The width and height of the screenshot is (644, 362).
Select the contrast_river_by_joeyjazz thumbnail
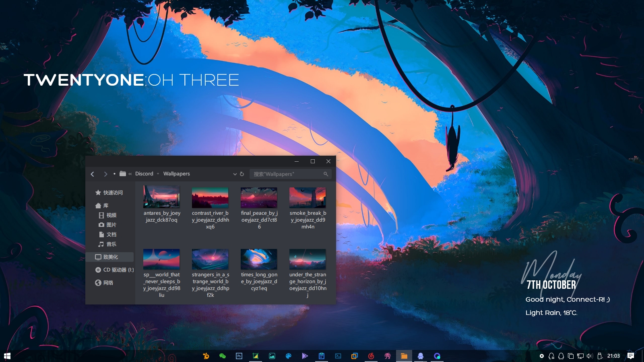coord(210,197)
